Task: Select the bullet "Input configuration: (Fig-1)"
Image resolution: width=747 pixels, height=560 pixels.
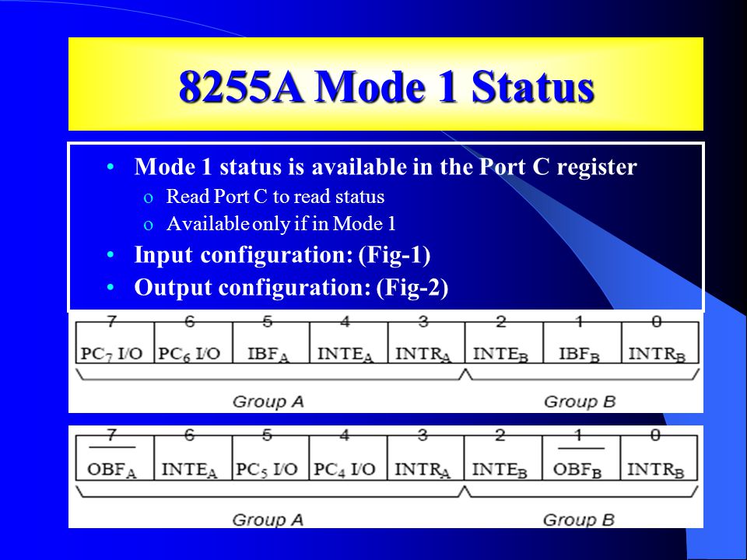Action: point(282,255)
